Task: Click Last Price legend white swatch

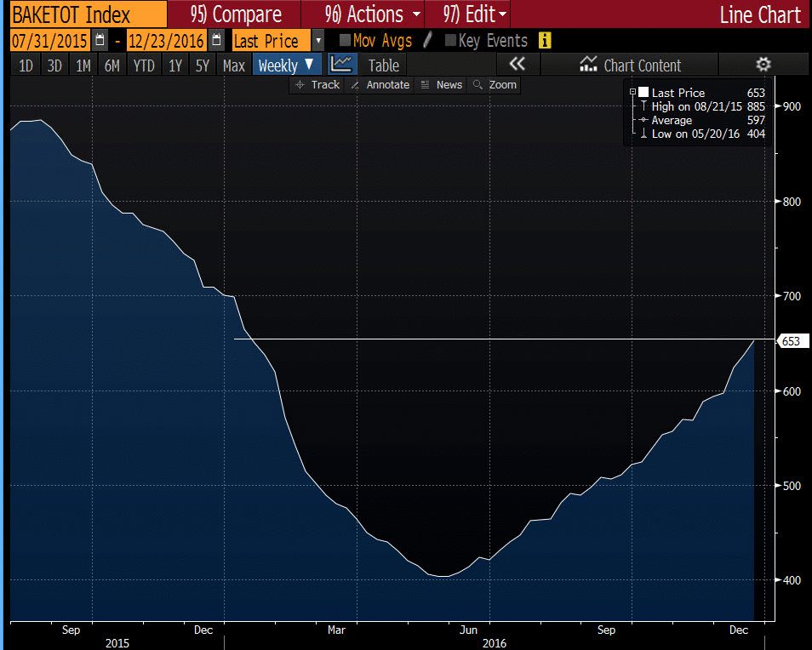Action: pos(643,92)
